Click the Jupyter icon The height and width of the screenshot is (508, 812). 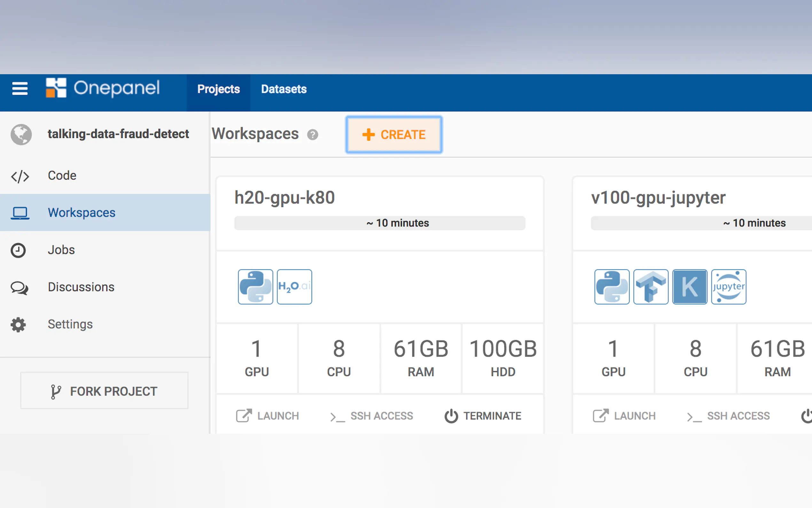(x=729, y=287)
